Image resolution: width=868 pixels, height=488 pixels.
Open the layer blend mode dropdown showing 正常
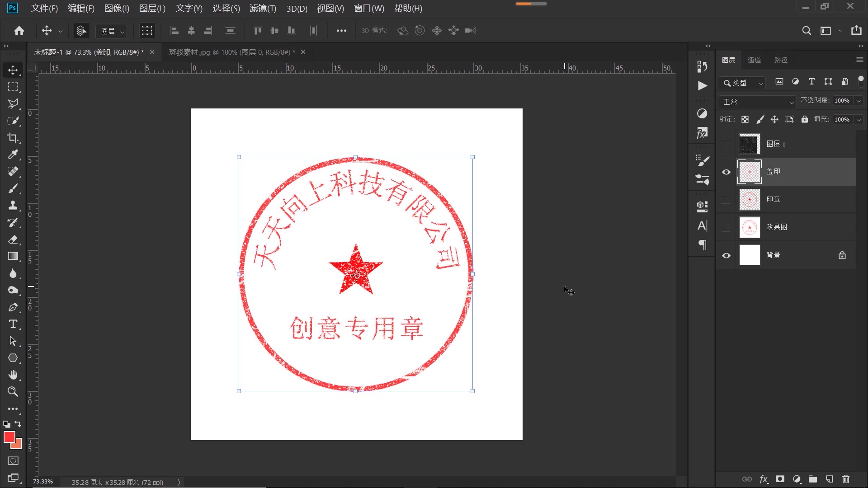click(757, 102)
